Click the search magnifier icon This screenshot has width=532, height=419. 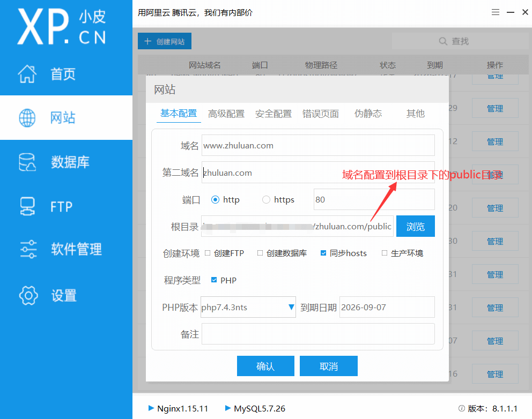tap(442, 41)
